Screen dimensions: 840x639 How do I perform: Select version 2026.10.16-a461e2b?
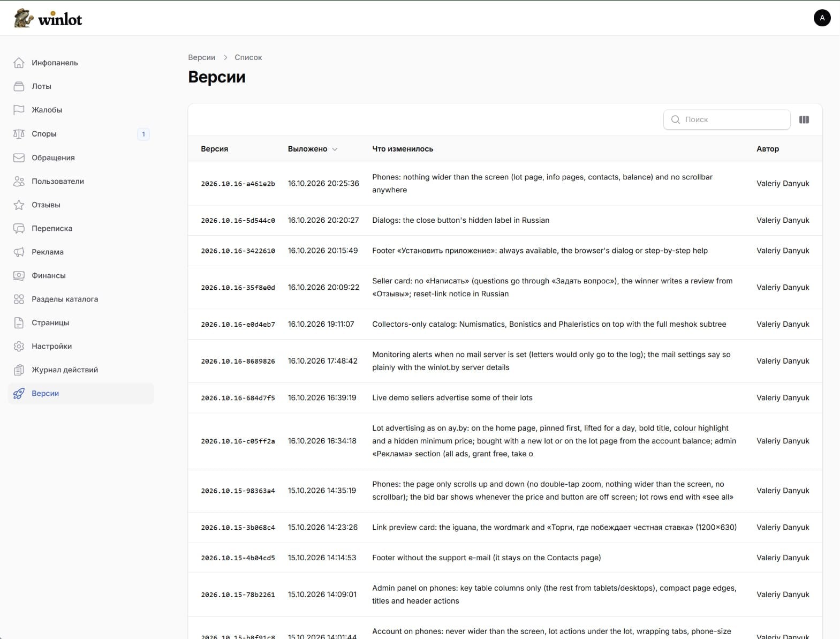[x=238, y=184]
